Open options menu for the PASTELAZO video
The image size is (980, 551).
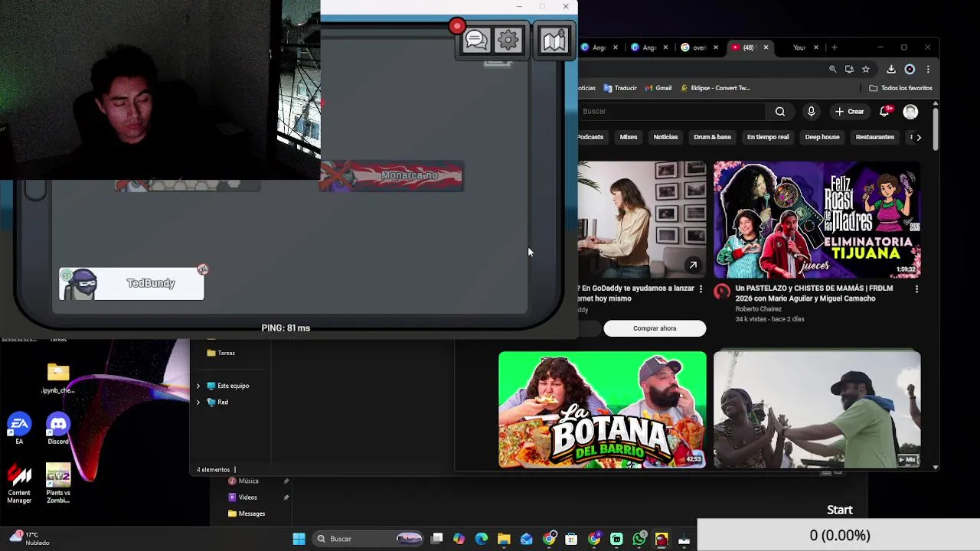916,289
